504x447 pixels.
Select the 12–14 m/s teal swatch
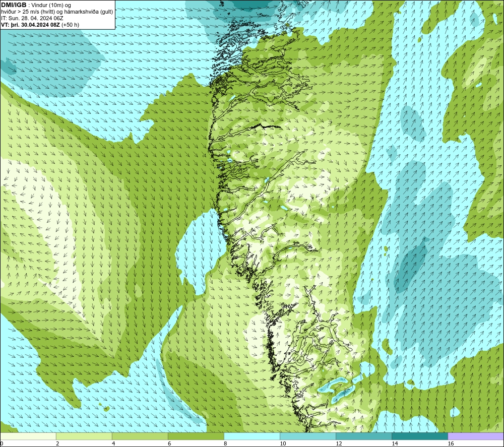point(363,436)
